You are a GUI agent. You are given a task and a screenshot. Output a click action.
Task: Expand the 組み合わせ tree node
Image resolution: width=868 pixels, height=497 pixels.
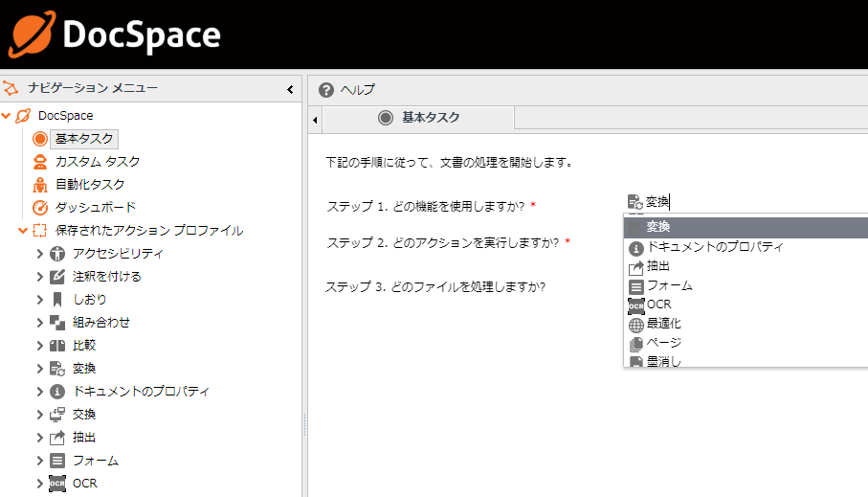(40, 323)
